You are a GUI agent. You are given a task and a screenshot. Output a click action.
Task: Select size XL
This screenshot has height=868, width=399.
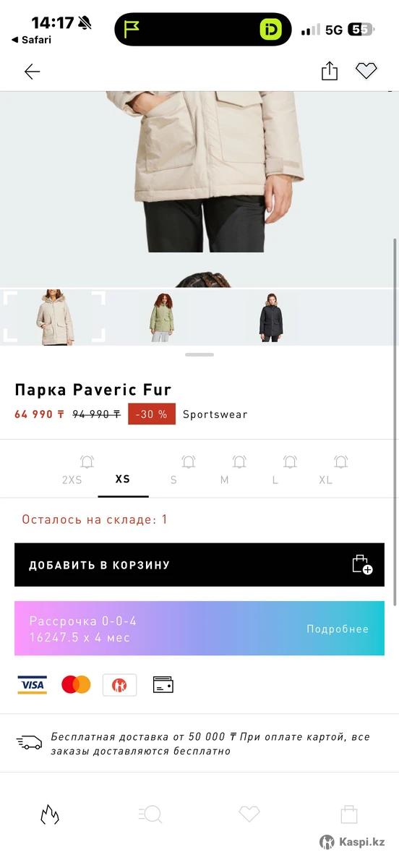coord(326,480)
